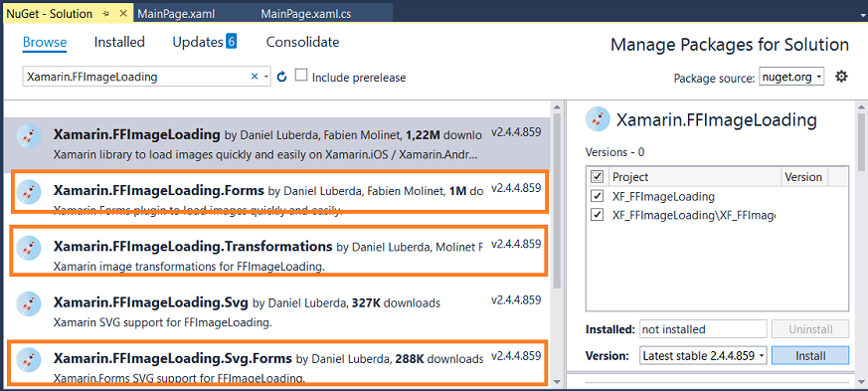
Task: Open the Package source nuget.org dropdown
Action: (x=791, y=77)
